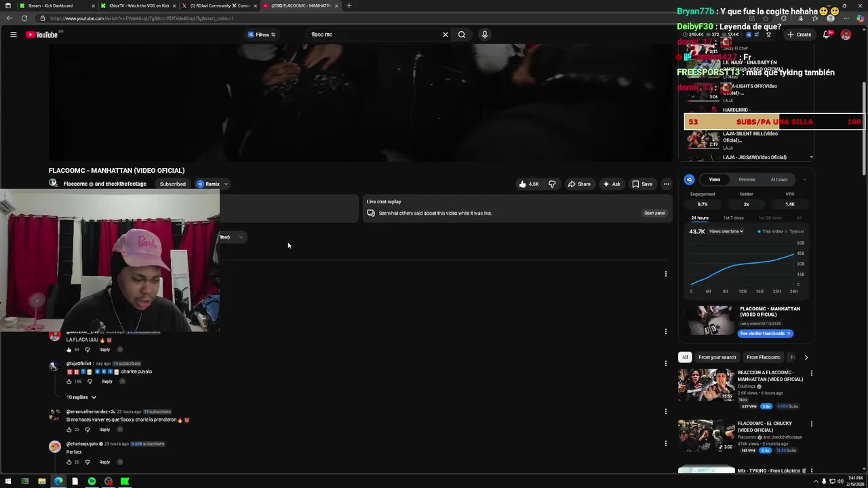Dislike the 'Perfect' comment

click(87, 462)
